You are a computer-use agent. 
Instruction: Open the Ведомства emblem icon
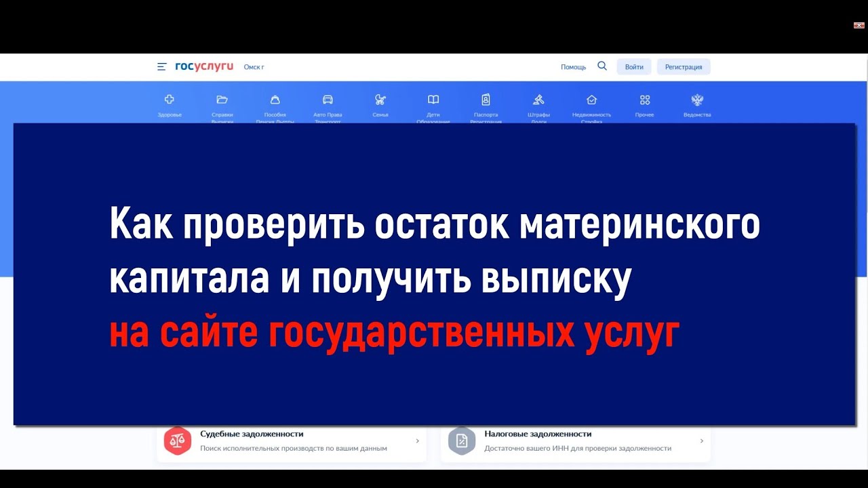click(697, 100)
